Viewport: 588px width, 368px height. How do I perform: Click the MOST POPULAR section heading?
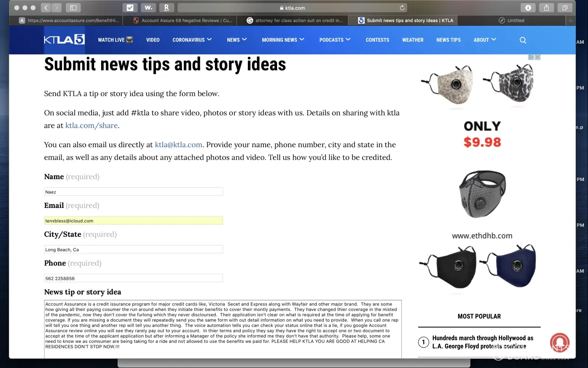click(479, 316)
